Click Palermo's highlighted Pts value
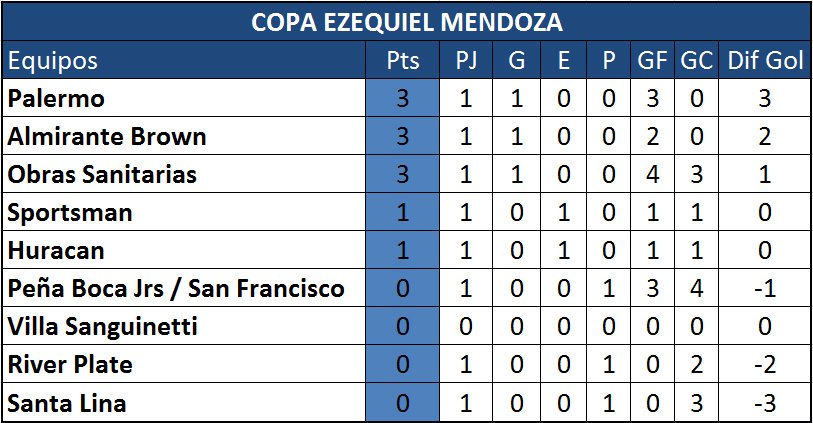Screen dimensions: 813x423 point(402,98)
